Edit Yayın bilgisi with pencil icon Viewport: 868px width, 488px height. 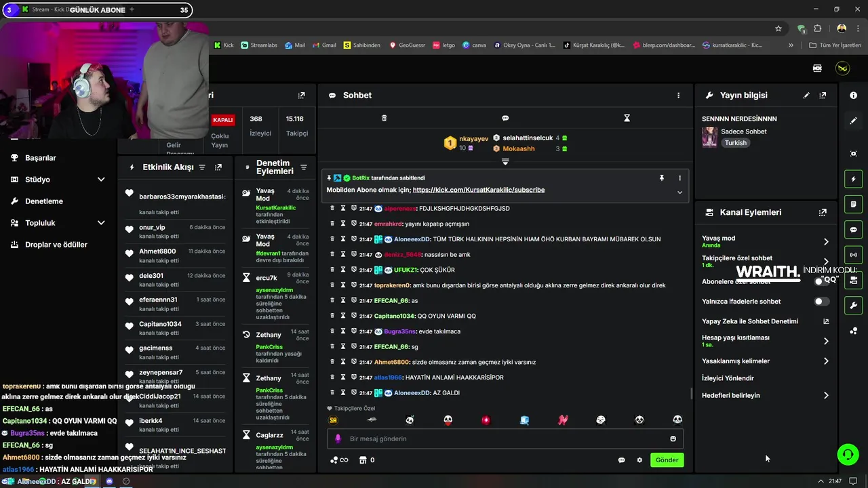(806, 96)
